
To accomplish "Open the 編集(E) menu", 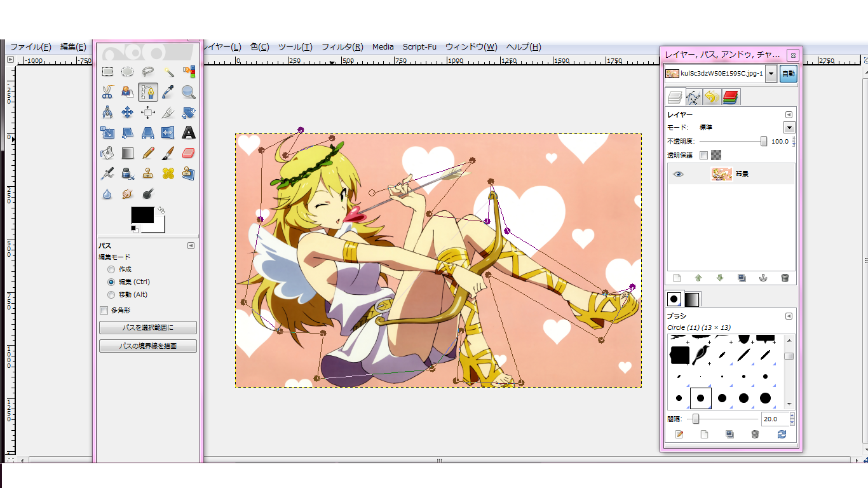I will pos(73,47).
